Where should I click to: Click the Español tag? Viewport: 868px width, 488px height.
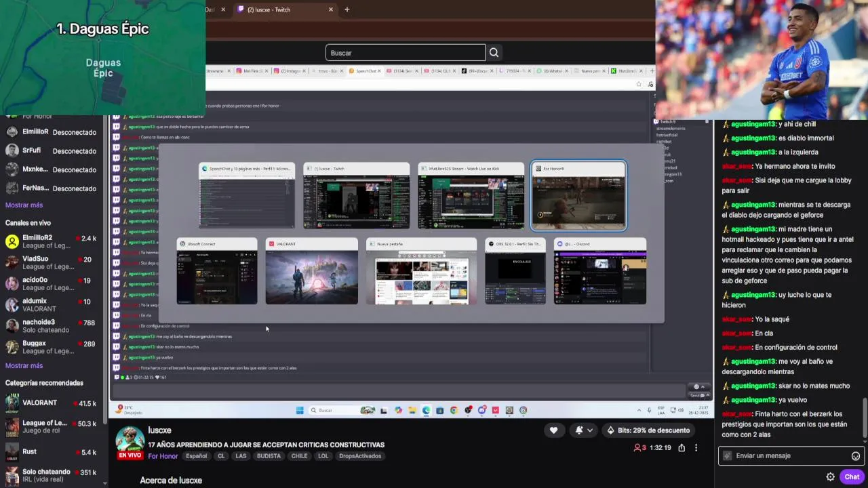tap(197, 456)
